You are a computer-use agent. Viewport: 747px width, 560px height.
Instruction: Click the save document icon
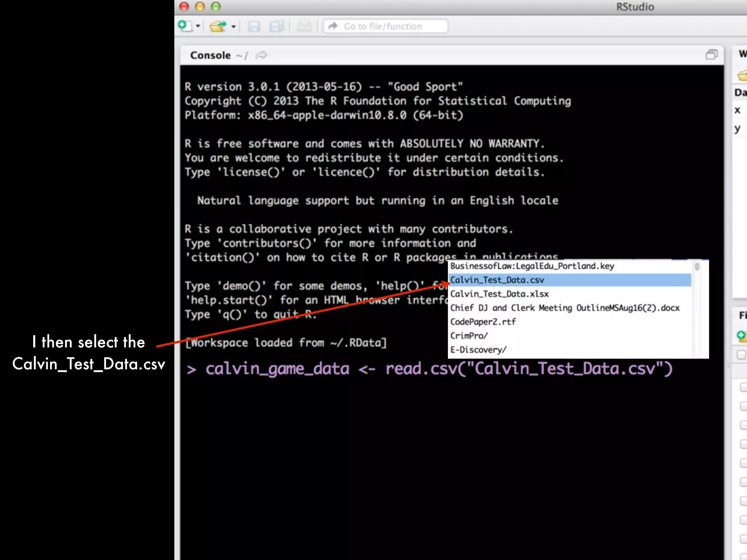click(x=254, y=26)
